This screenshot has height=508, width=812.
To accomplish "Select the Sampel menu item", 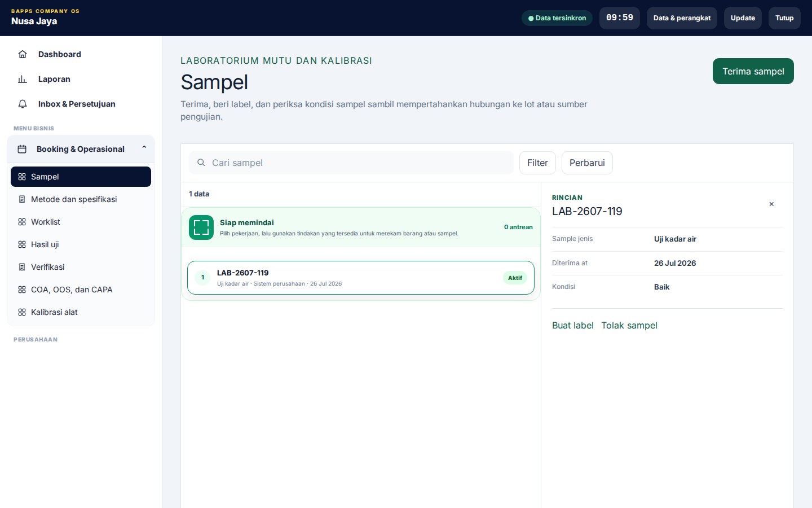I will pos(81,177).
